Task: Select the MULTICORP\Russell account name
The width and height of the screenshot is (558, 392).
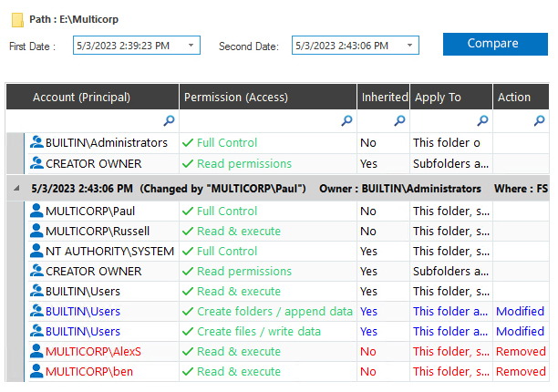Action: tap(98, 232)
